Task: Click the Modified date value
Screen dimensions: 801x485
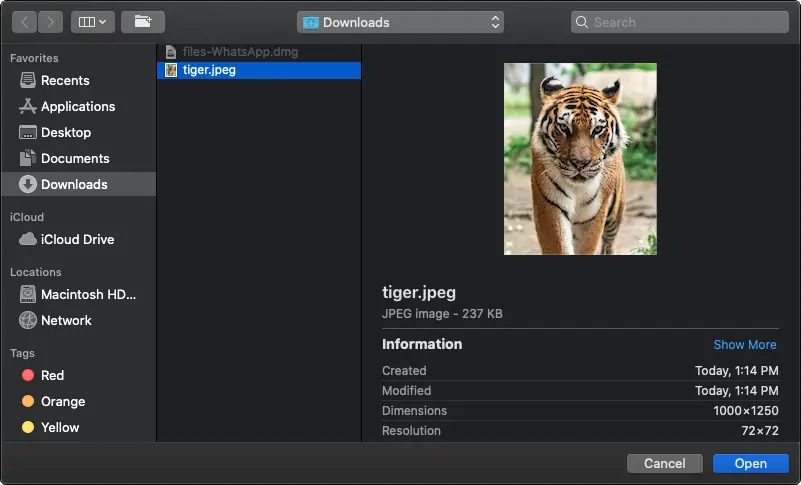Action: click(737, 391)
